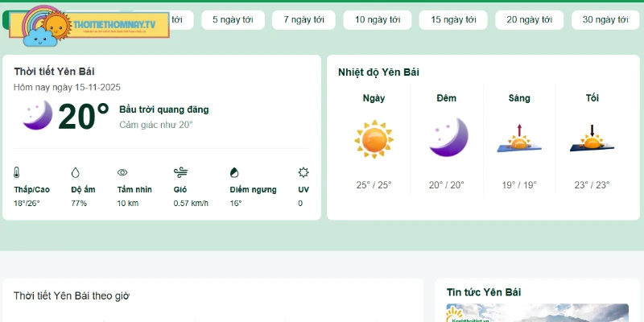Screen dimensions: 644x322
Task: Click the 23° / 23° evening temperature
Action: click(592, 185)
